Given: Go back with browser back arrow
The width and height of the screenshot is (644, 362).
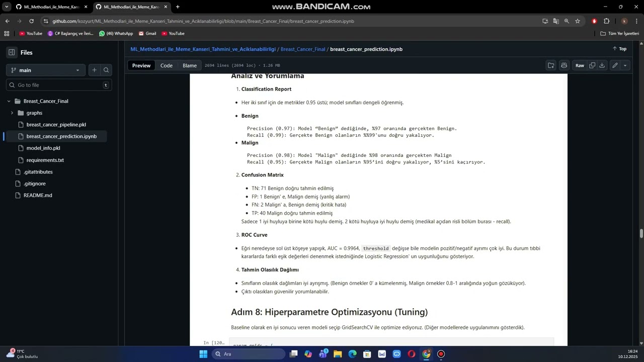Looking at the screenshot, I should (x=7, y=21).
